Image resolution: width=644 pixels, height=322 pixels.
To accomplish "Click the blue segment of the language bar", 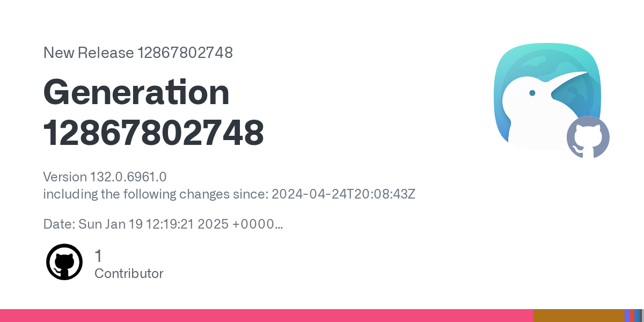I will click(x=637, y=316).
